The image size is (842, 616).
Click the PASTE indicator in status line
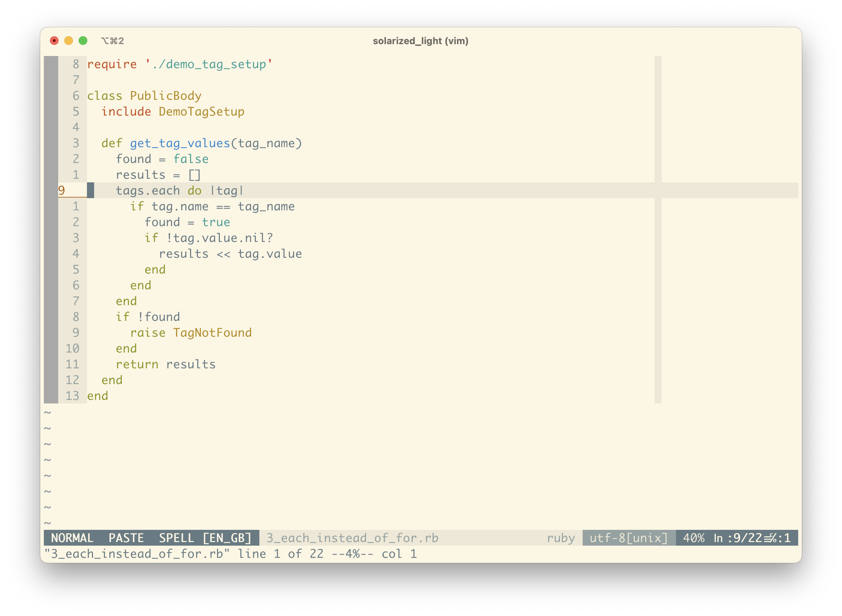126,538
